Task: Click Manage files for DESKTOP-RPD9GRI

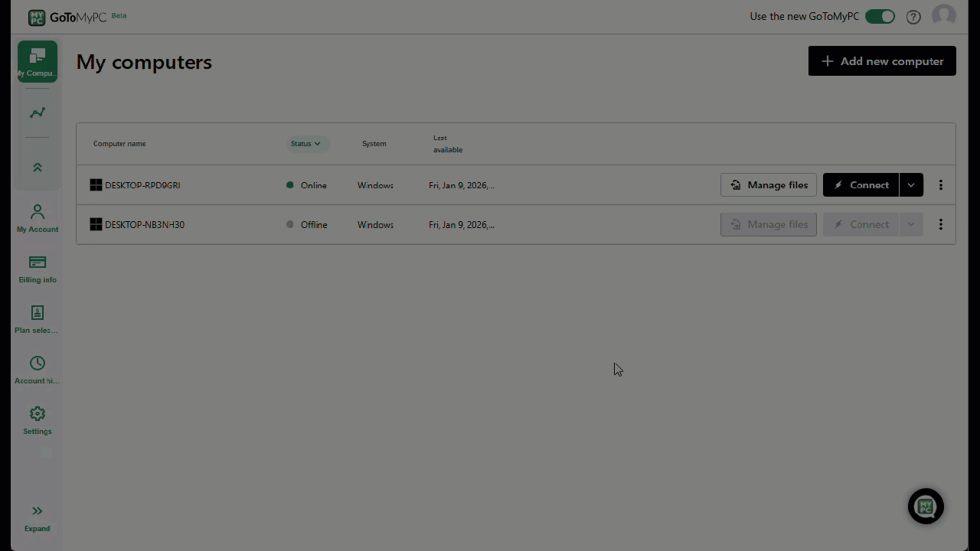Action: click(769, 185)
